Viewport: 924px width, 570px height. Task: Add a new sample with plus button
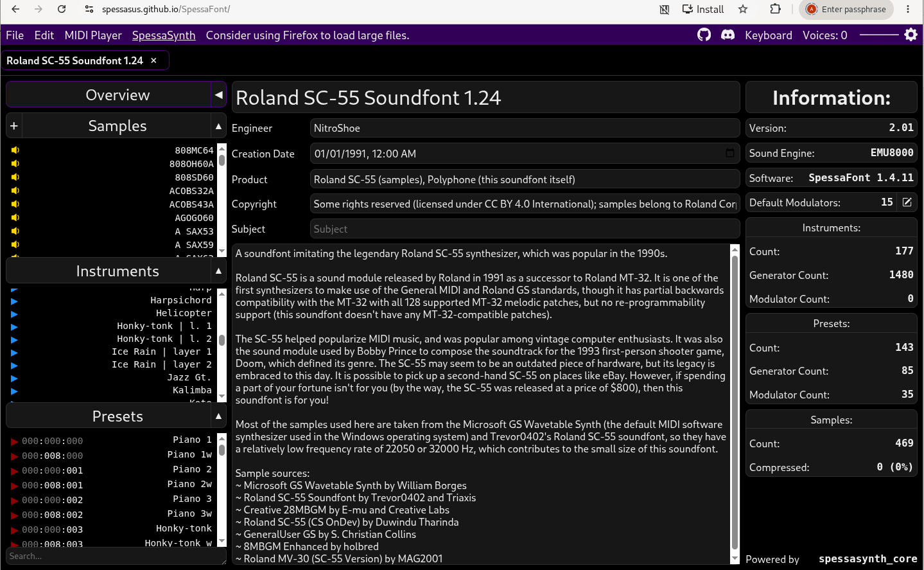click(x=14, y=126)
